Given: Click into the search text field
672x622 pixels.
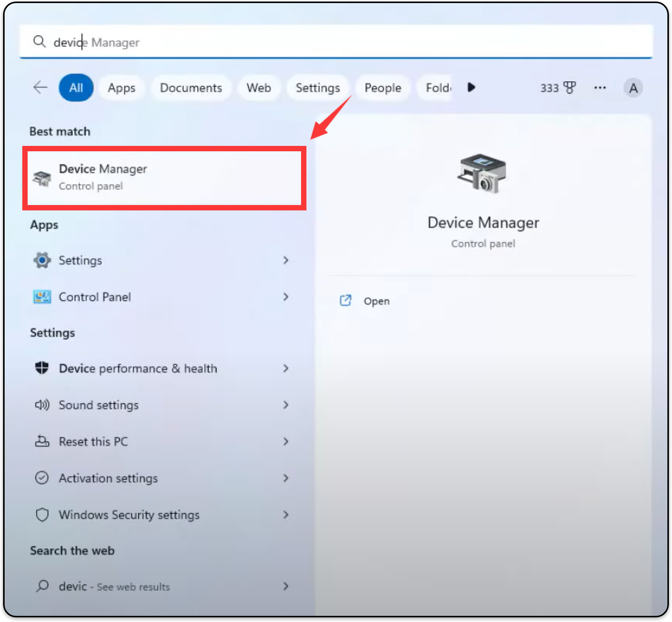Looking at the screenshot, I should (336, 41).
